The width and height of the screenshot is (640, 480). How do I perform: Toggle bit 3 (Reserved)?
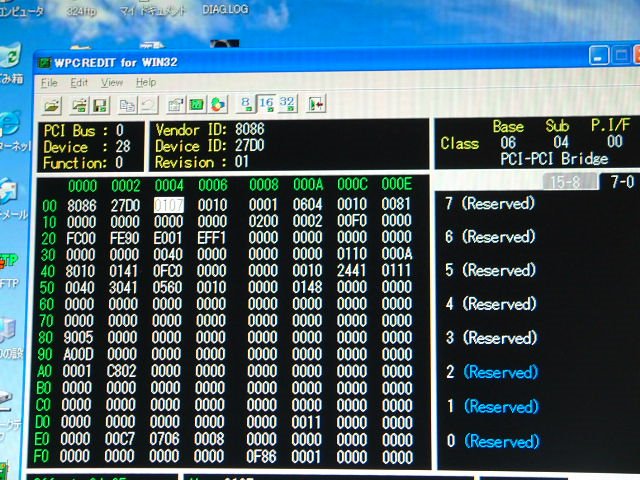click(x=491, y=338)
